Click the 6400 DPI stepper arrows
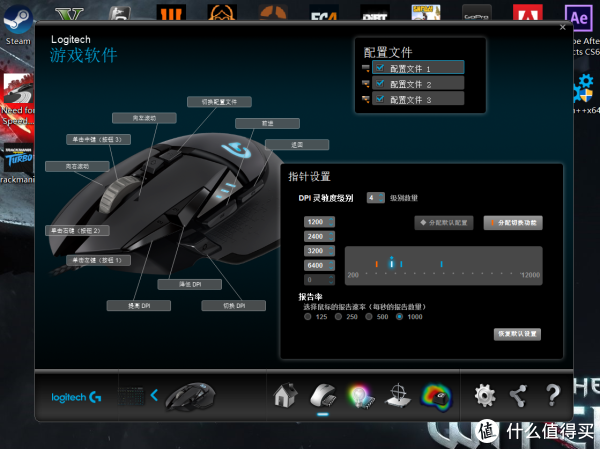Viewport: 600px width, 449px height. [x=331, y=265]
